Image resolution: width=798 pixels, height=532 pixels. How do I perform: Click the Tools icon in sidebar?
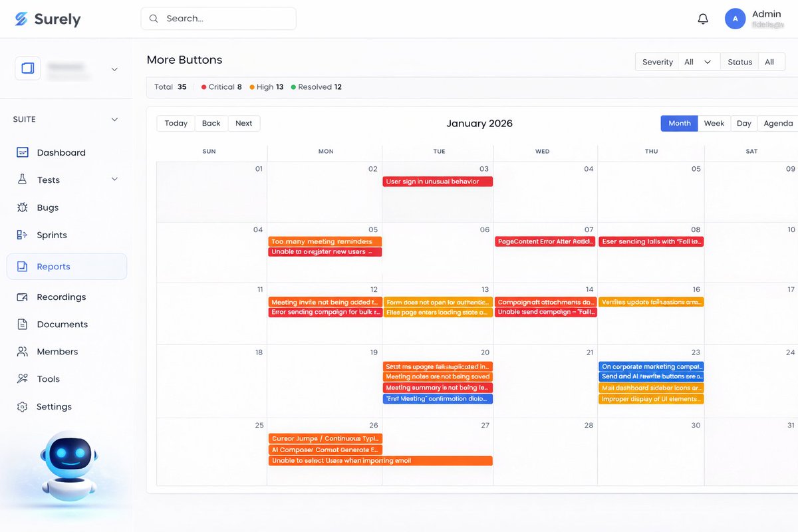[23, 378]
